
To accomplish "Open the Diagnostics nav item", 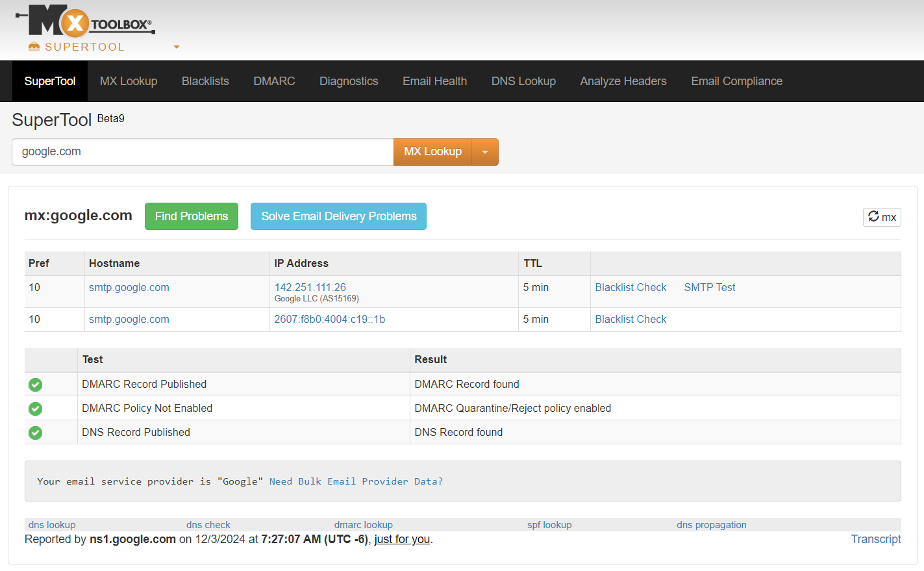I will pos(349,81).
